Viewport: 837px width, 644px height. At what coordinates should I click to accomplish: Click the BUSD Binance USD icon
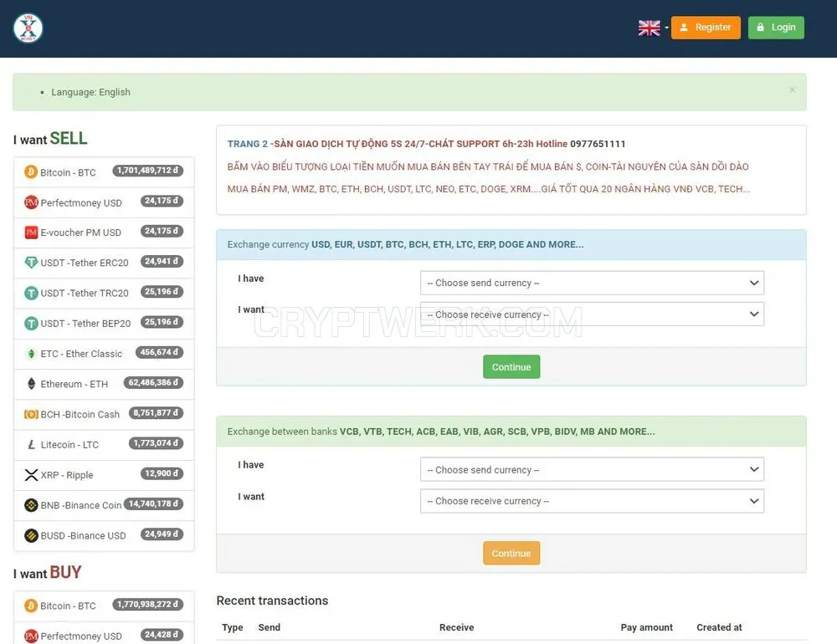[31, 535]
